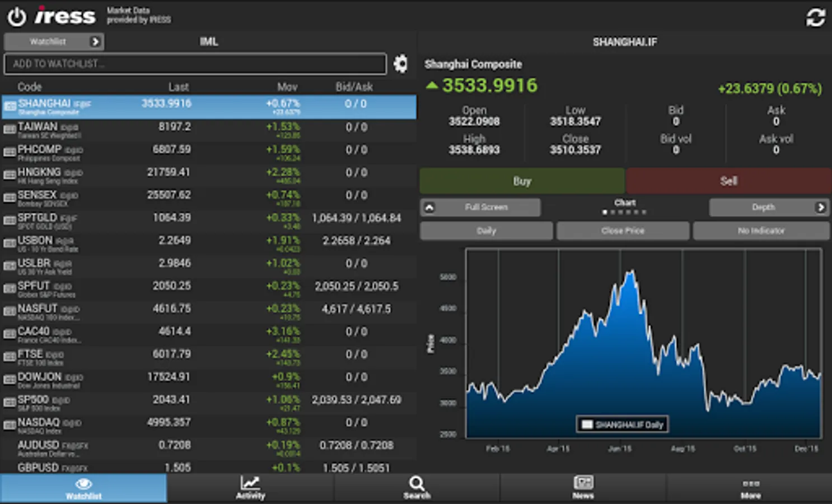
Task: Tap the power logout icon
Action: tap(17, 17)
